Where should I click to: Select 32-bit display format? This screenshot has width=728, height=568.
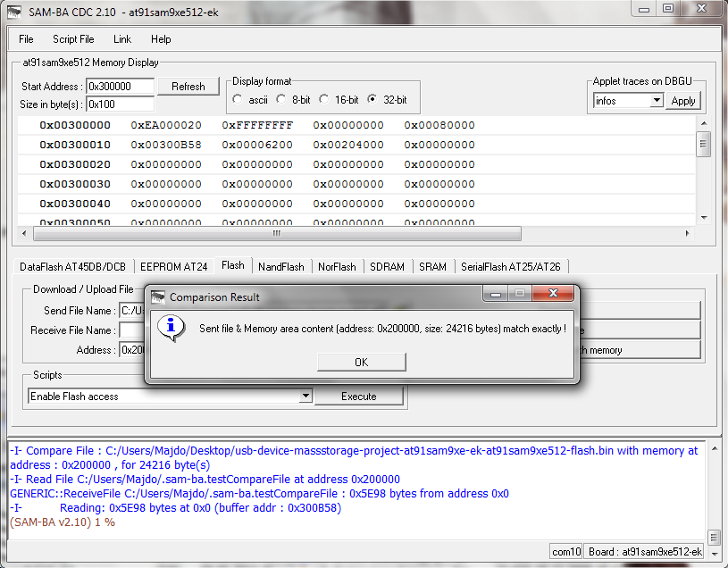[x=372, y=99]
